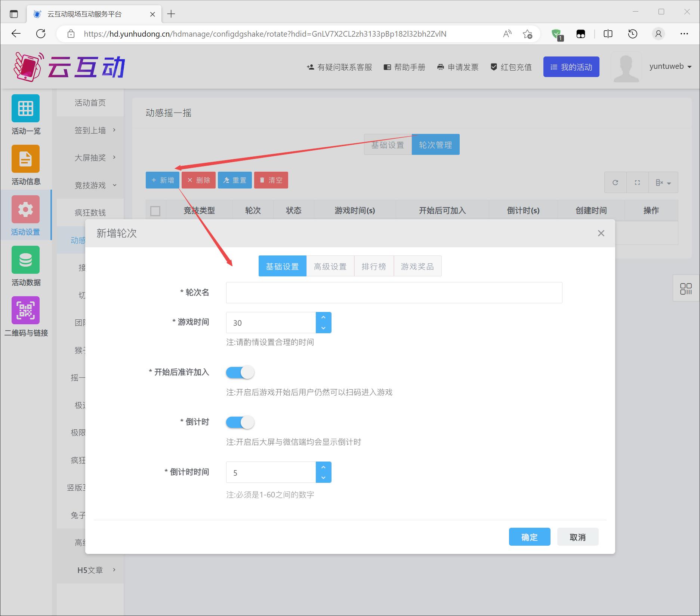Click the 我的活动 button
700x616 pixels.
click(x=571, y=67)
